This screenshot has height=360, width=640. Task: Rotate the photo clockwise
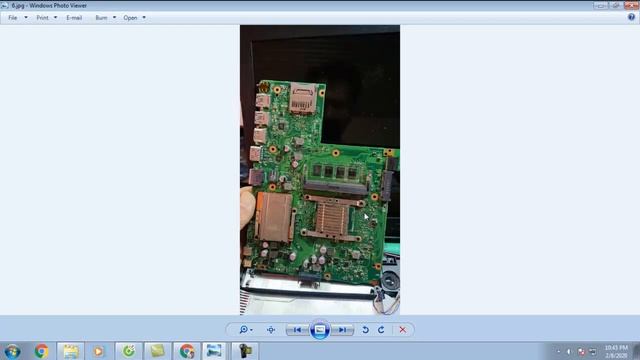381,330
